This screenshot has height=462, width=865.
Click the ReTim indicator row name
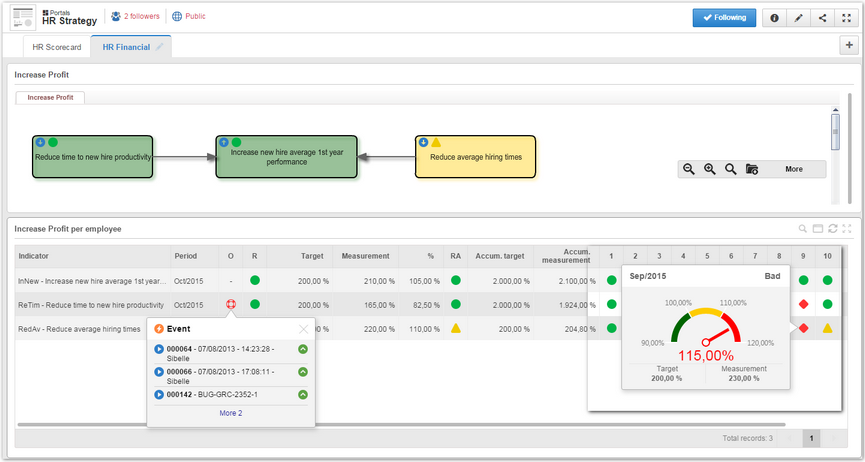point(91,305)
